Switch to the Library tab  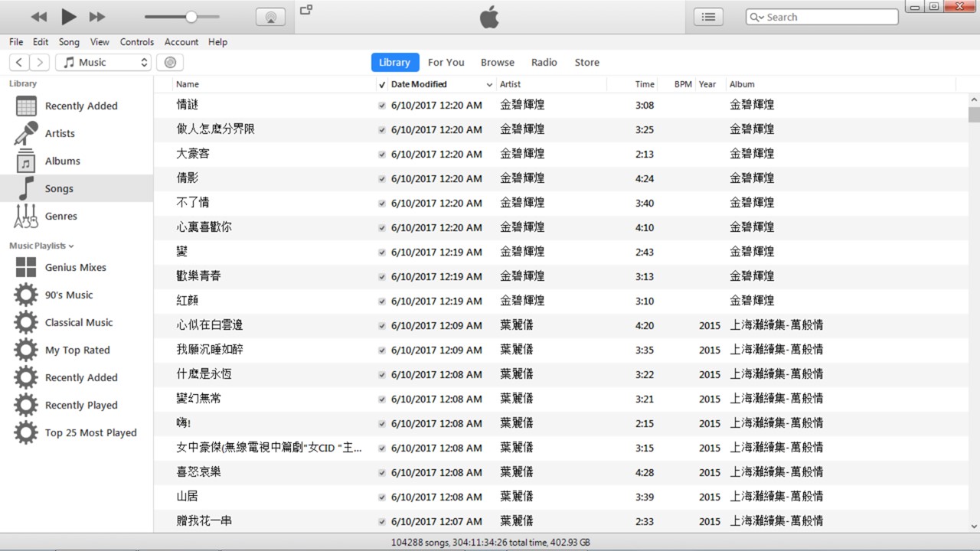394,63
